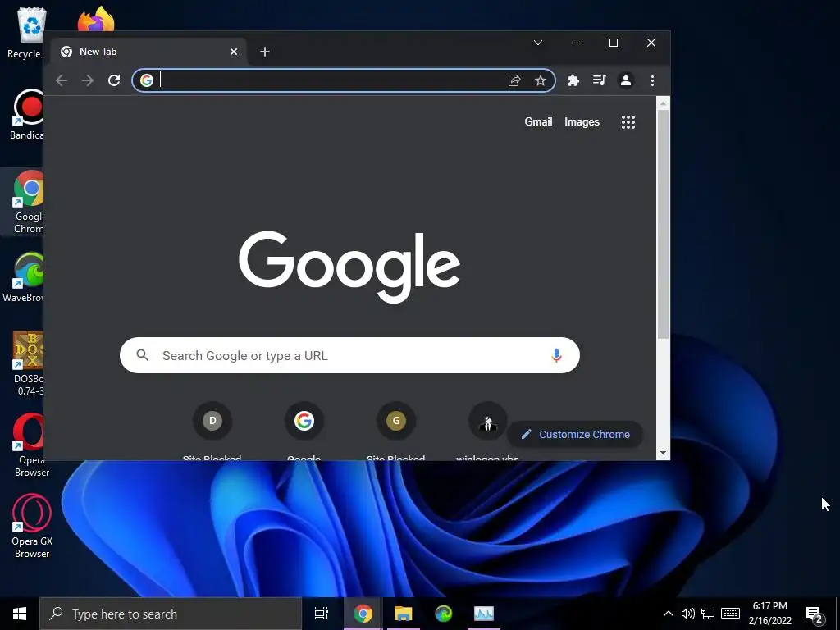
Task: Open Chrome's three-dot menu
Action: 652,80
